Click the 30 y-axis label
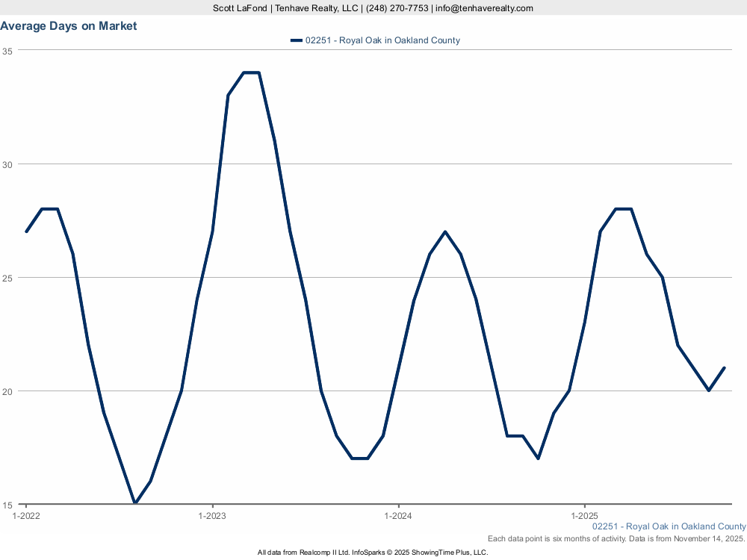747x560 pixels. pyautogui.click(x=7, y=164)
